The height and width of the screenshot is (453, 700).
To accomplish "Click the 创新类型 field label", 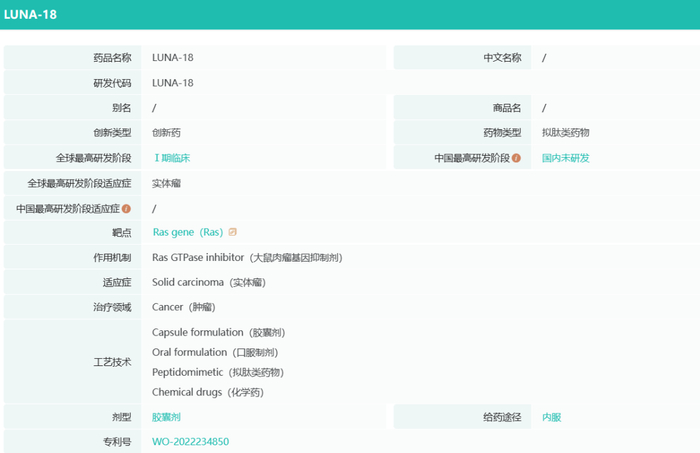I will pyautogui.click(x=112, y=133).
